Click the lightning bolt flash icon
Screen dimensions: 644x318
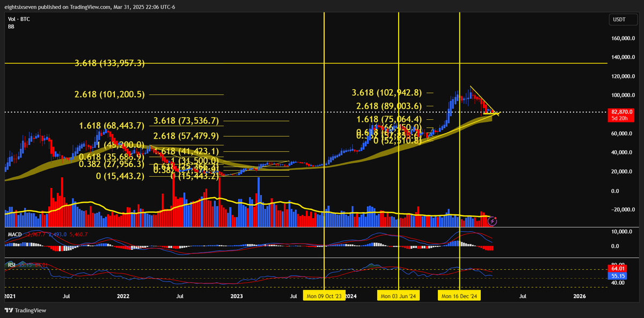click(x=493, y=220)
